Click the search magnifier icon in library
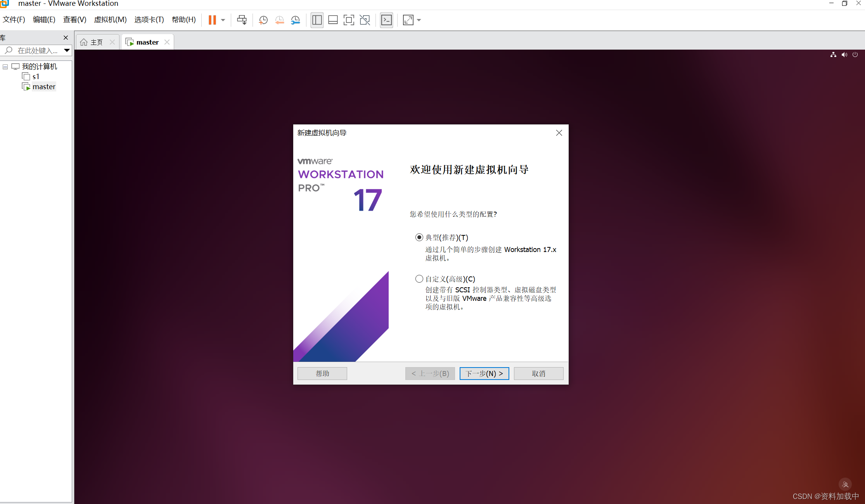The height and width of the screenshot is (504, 865). [x=8, y=50]
